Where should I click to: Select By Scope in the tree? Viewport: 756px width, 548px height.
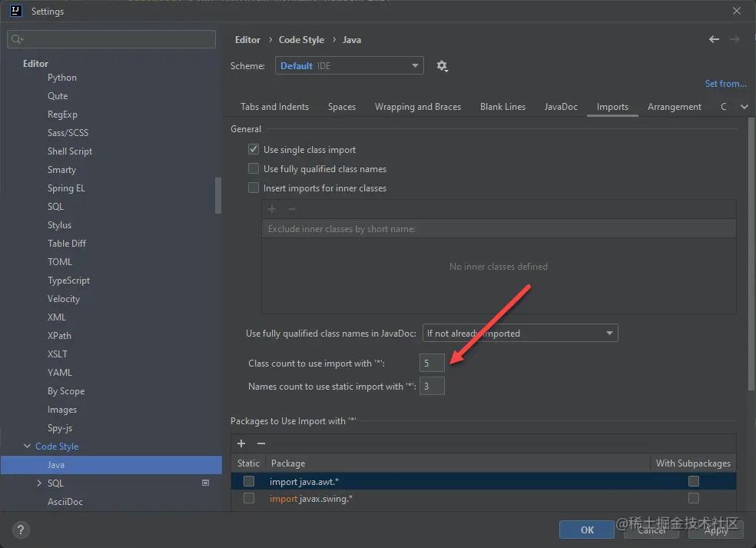[66, 390]
